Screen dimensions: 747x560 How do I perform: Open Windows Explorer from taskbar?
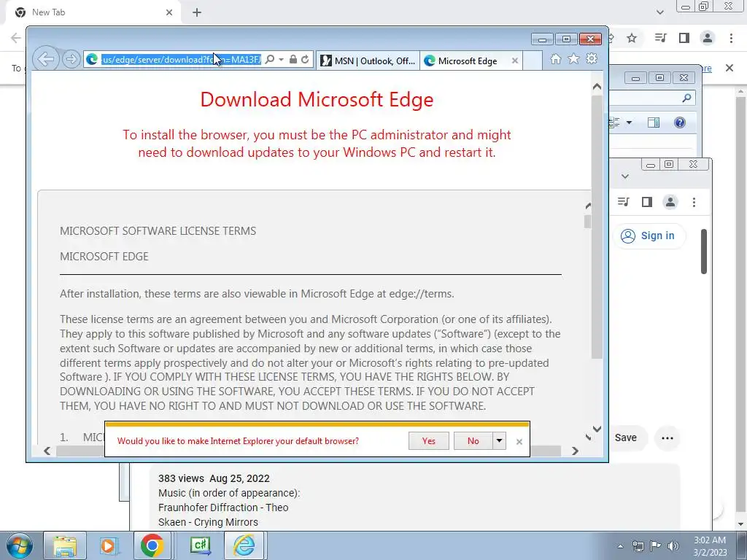[65, 545]
